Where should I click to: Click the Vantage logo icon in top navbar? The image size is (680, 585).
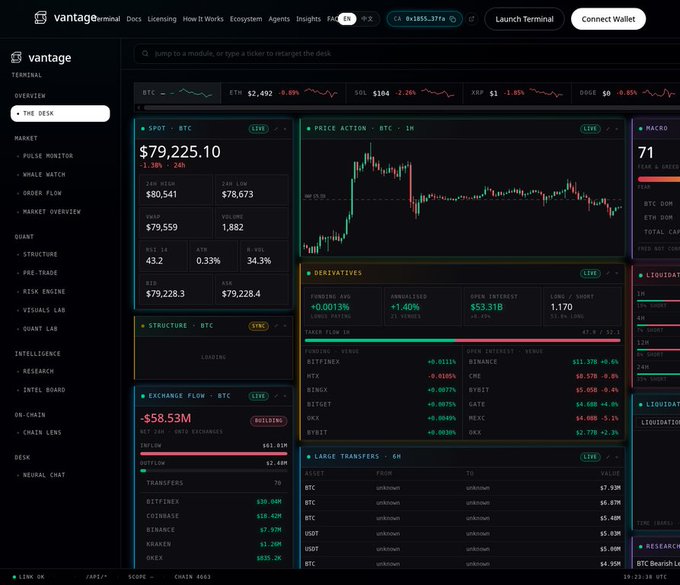pos(40,18)
